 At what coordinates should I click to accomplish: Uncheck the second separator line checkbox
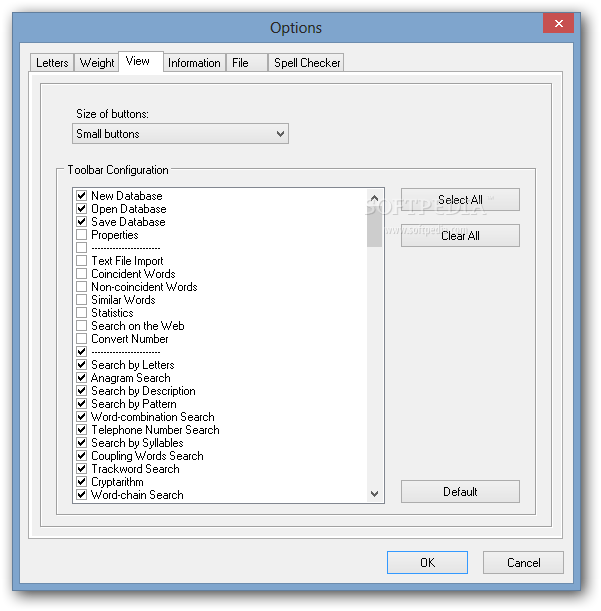pyautogui.click(x=81, y=351)
